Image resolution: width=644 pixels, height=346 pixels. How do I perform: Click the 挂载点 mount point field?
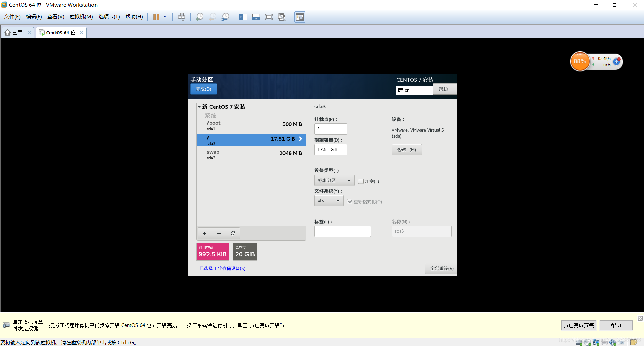pos(331,129)
